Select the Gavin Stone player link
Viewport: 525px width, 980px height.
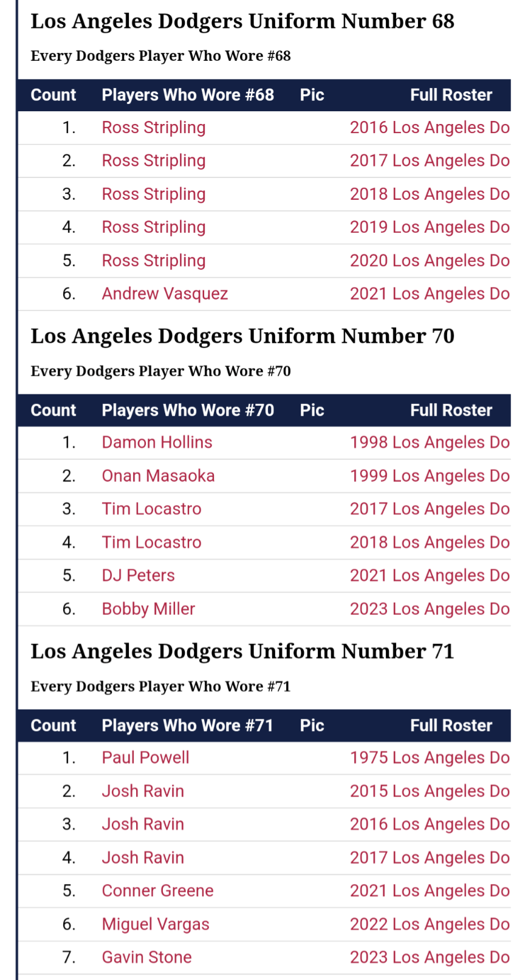(x=146, y=958)
